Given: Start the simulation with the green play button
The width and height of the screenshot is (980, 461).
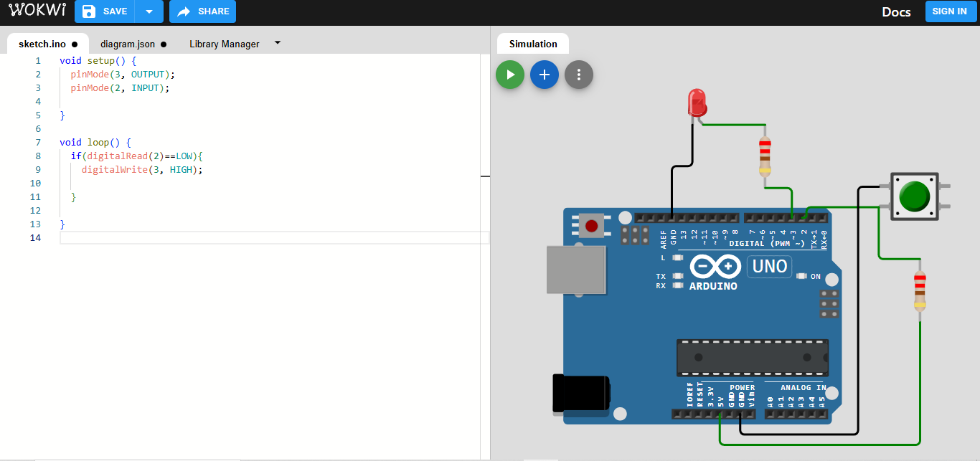Looking at the screenshot, I should point(510,75).
